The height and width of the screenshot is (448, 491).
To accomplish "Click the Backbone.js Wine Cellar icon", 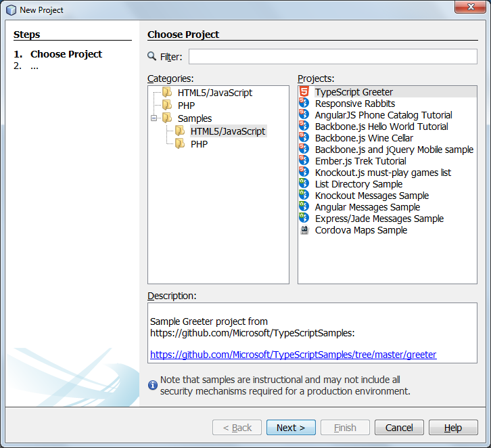I will [304, 137].
